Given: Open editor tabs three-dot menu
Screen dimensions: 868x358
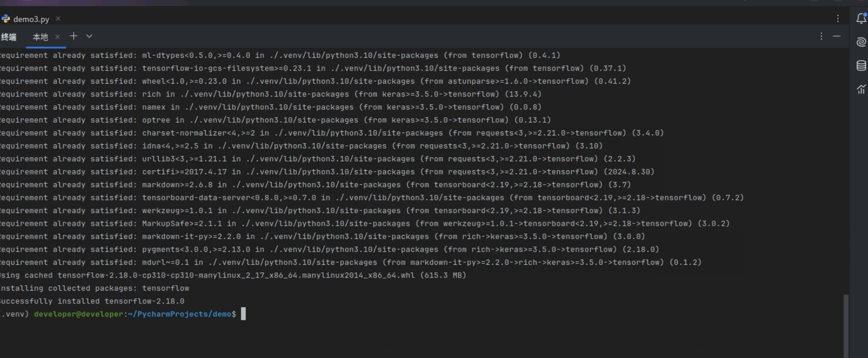Looking at the screenshot, I should click(838, 18).
